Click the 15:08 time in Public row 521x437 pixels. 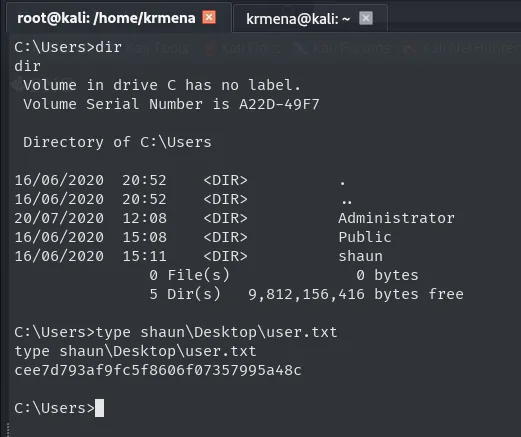coord(144,237)
